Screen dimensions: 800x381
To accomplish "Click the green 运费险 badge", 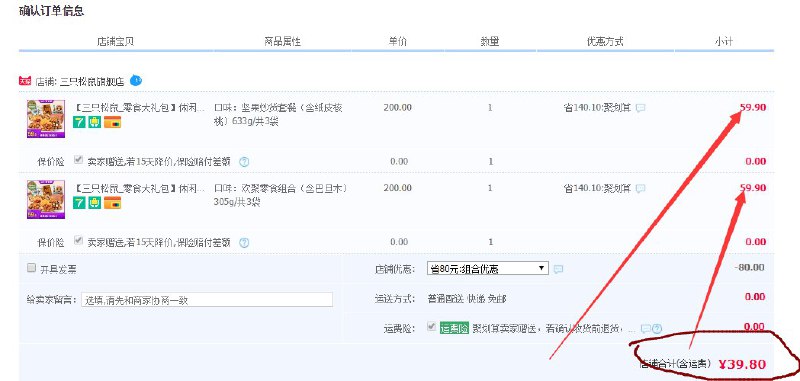I will point(455,328).
